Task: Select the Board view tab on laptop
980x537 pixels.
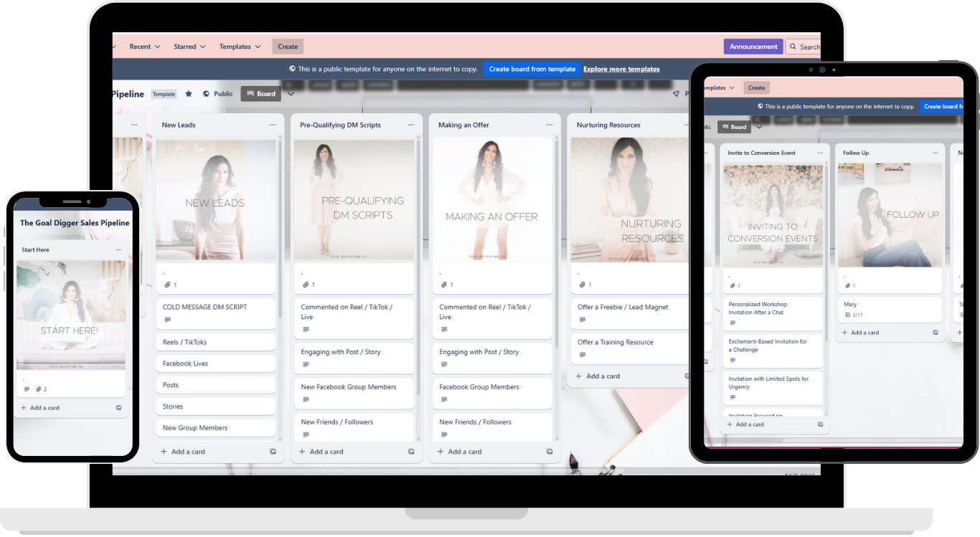Action: coord(261,94)
